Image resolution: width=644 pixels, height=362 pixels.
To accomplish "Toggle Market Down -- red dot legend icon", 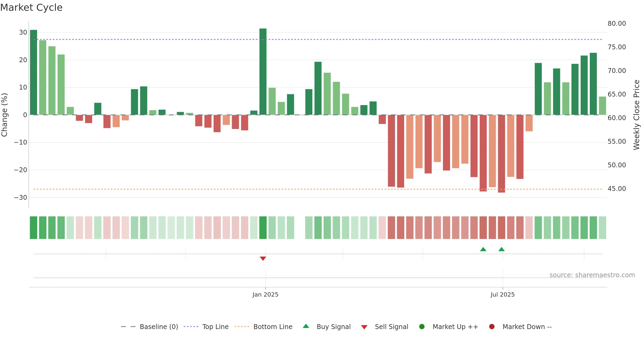I will pos(492,327).
